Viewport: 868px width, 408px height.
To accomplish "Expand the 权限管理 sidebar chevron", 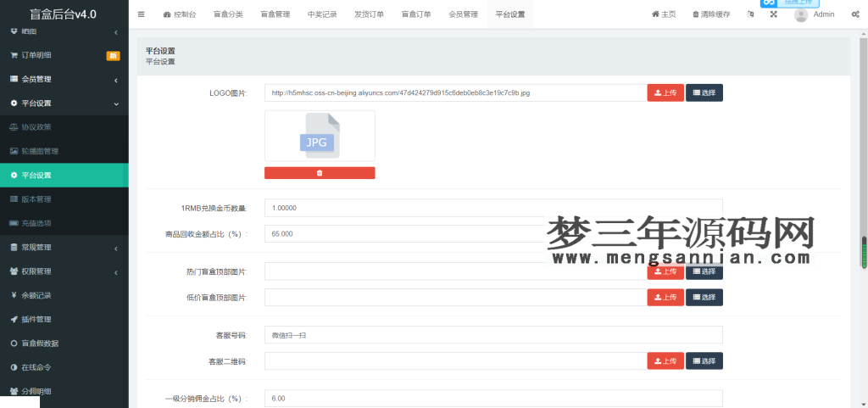I will point(115,271).
